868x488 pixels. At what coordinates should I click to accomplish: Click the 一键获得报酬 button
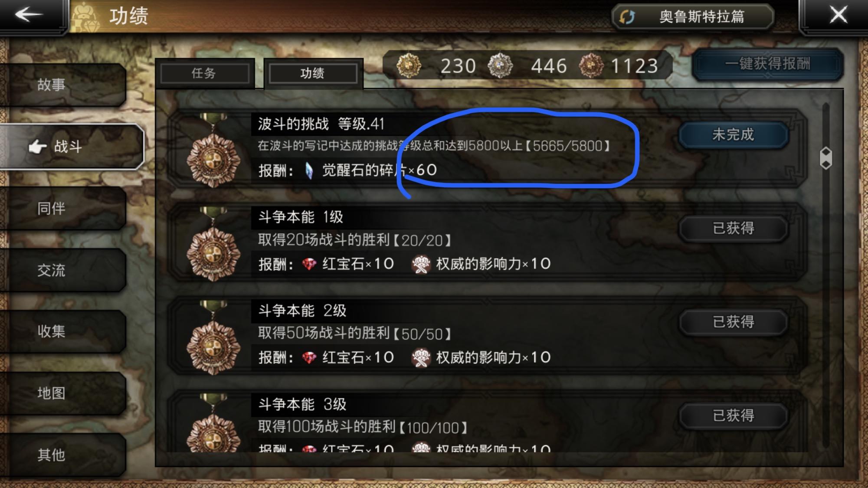(768, 64)
